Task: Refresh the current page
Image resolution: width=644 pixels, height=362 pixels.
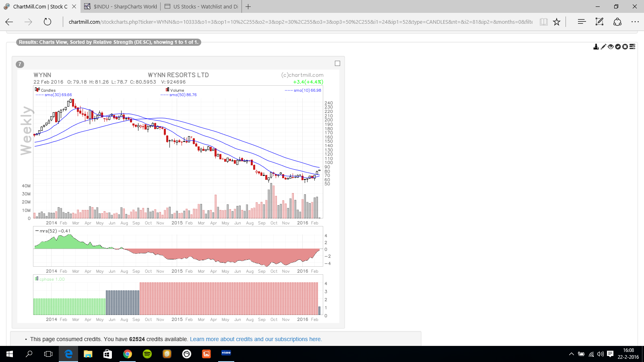Action: click(47, 22)
